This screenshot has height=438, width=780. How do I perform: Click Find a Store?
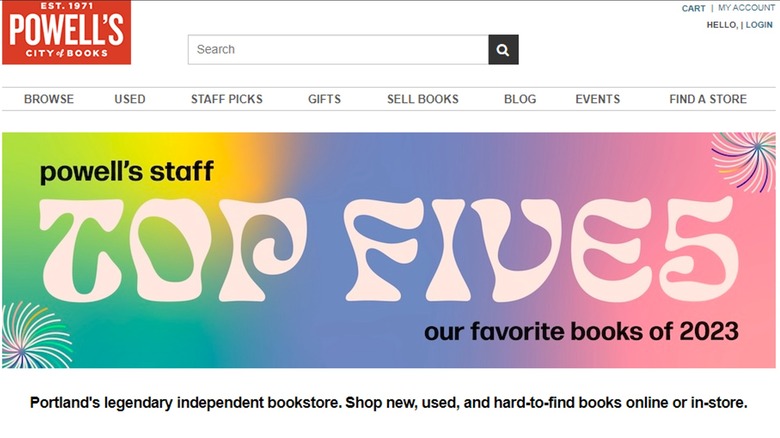pyautogui.click(x=708, y=99)
